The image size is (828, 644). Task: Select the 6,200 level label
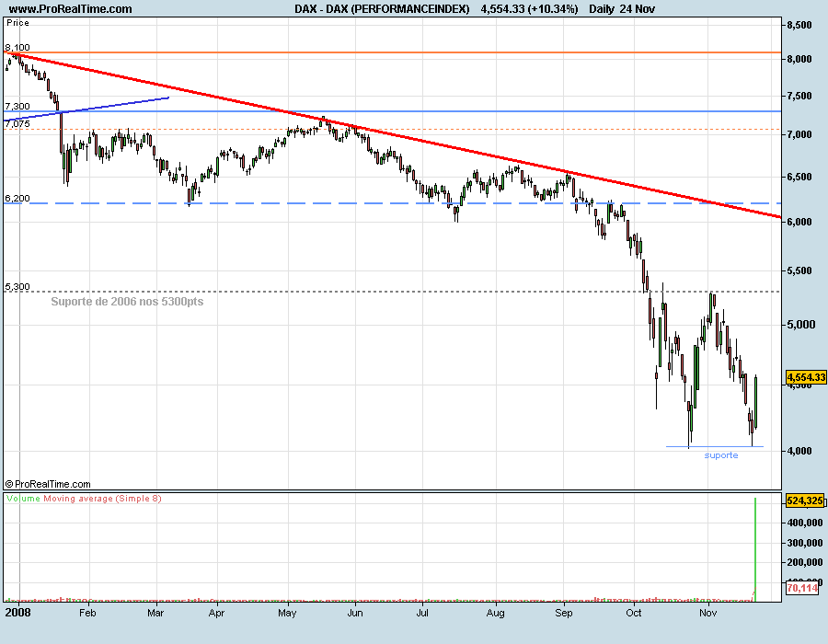coord(17,199)
